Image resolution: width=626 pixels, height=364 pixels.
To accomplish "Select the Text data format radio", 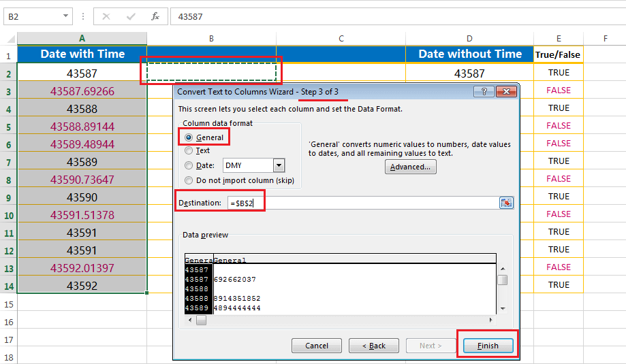I will coord(189,150).
